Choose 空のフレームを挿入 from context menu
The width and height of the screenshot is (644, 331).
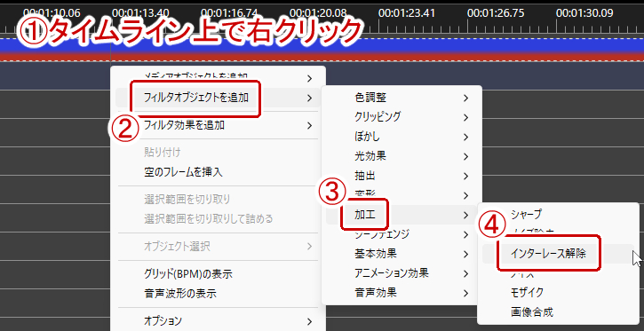[x=219, y=172]
